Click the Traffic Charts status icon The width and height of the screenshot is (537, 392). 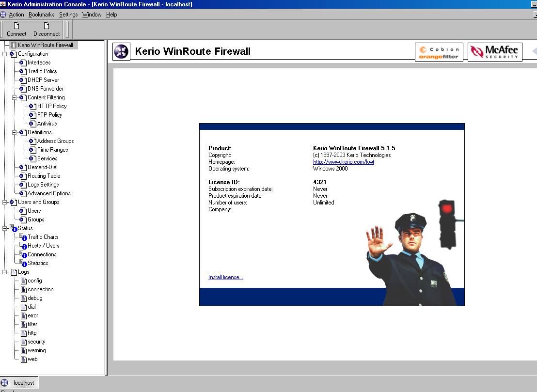(x=23, y=237)
